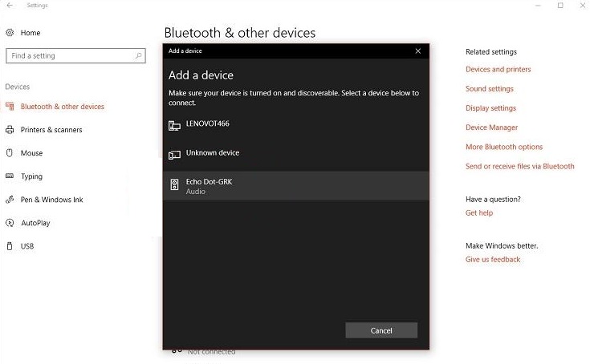590x364 pixels.
Task: Click Send or receive files via Bluetooth
Action: coord(519,167)
